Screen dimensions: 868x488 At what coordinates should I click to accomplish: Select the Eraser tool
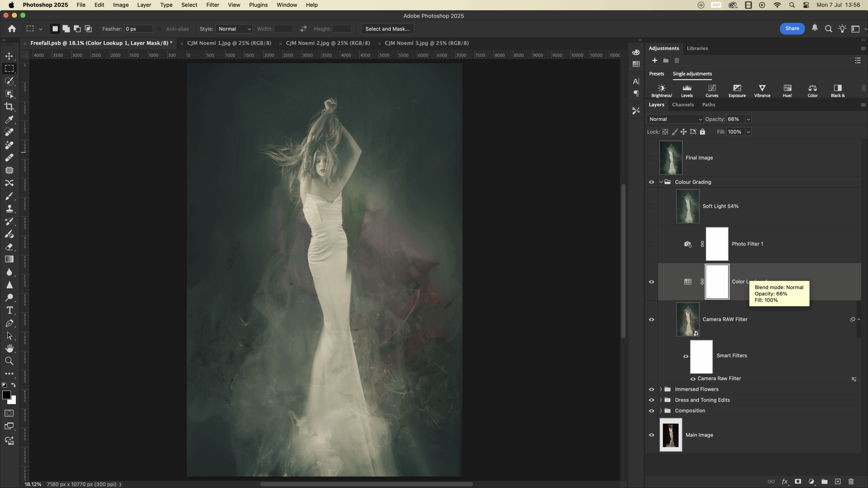(x=9, y=247)
